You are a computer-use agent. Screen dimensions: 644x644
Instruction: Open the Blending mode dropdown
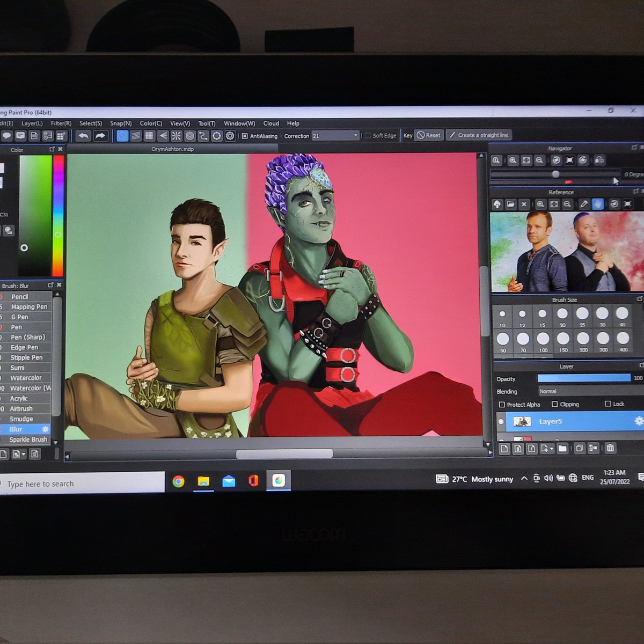tap(590, 391)
